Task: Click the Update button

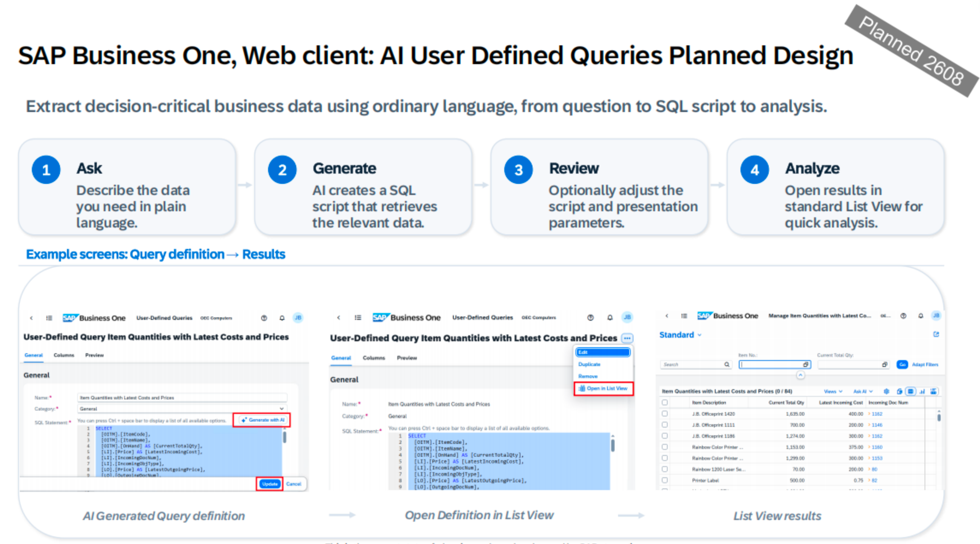Action: pyautogui.click(x=270, y=484)
